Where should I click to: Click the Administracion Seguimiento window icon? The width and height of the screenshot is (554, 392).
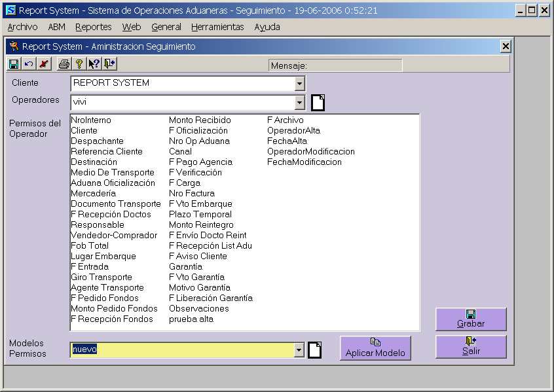click(14, 46)
